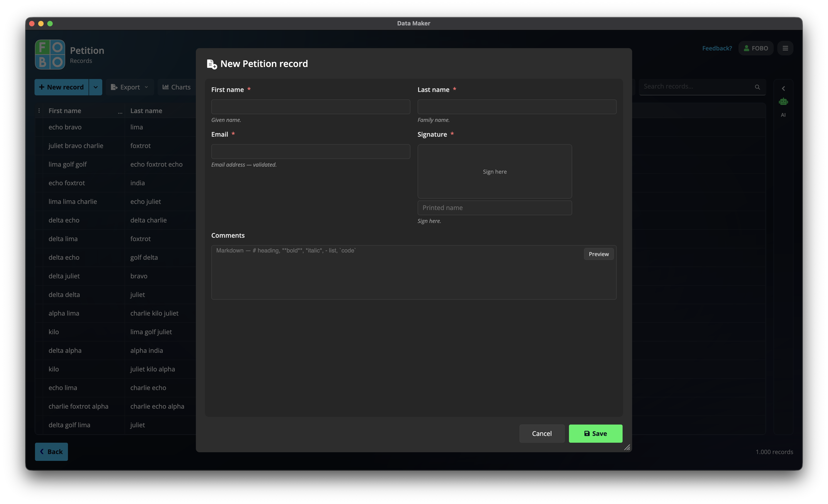Click into the Comments markdown textarea
The image size is (828, 504).
pyautogui.click(x=414, y=272)
